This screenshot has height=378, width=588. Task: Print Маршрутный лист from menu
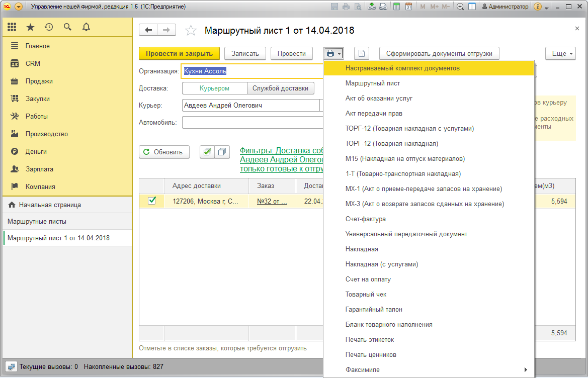[429, 83]
